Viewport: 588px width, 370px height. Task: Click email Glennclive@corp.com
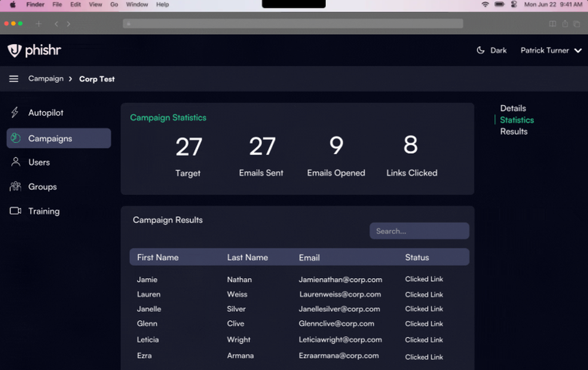tap(336, 324)
